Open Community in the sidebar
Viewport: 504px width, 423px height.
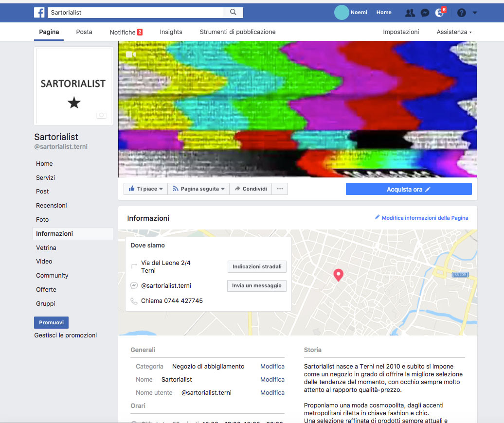52,276
